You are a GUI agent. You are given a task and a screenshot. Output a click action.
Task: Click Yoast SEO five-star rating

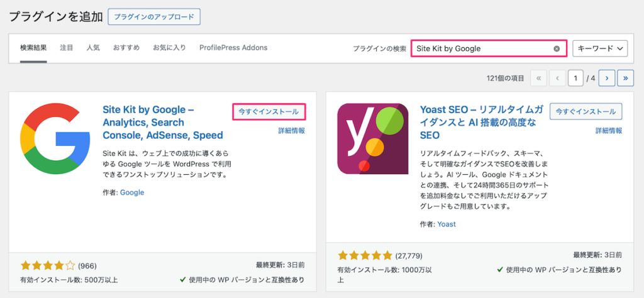click(365, 255)
